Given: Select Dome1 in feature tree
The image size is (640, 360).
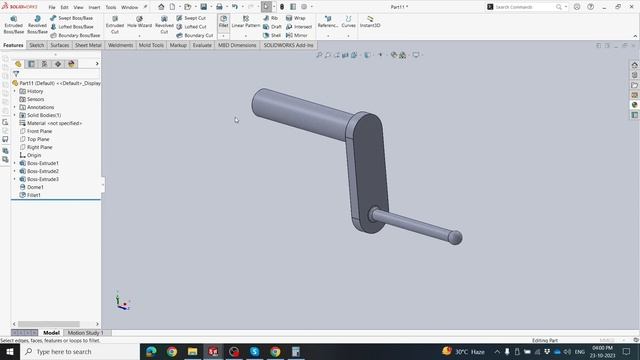Looking at the screenshot, I should tap(31, 187).
